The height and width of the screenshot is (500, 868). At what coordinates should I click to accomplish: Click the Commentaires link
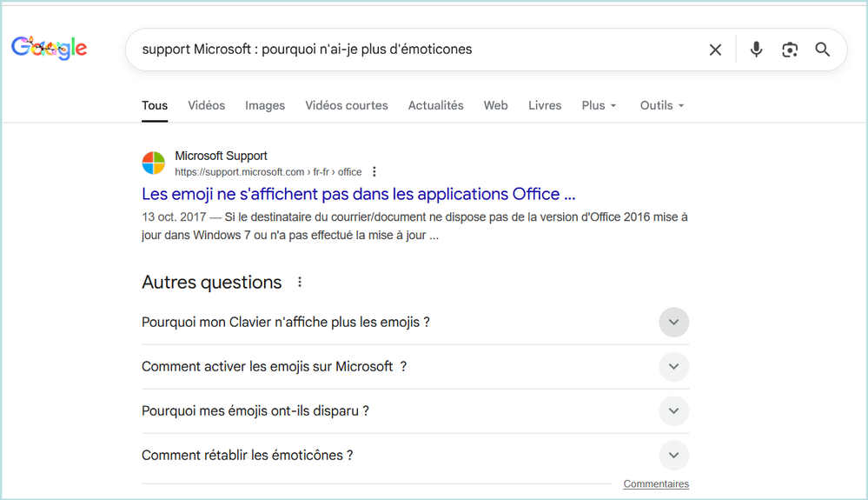[656, 484]
